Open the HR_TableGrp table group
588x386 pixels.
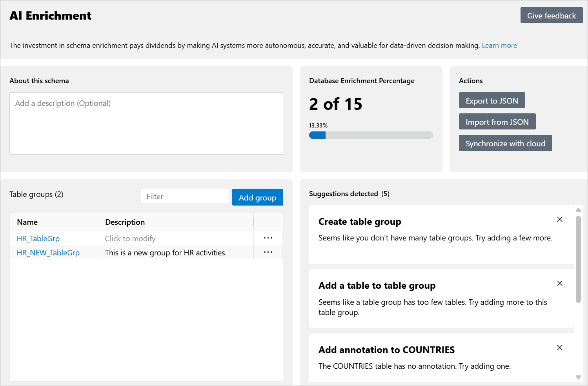(x=38, y=238)
